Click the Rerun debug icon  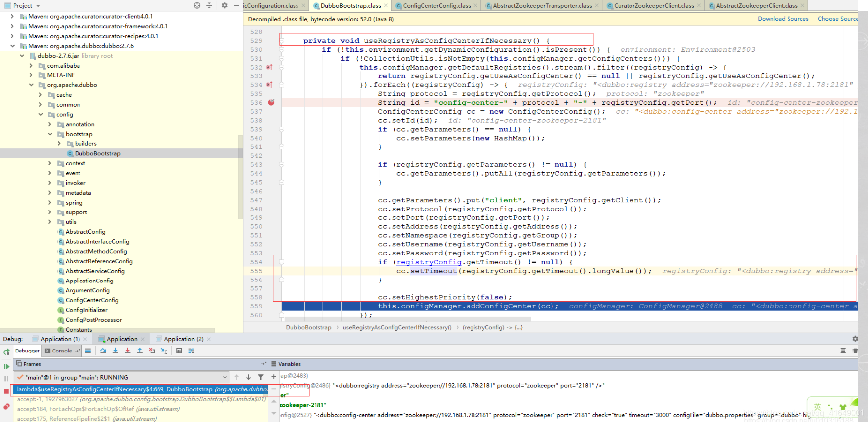(x=6, y=352)
